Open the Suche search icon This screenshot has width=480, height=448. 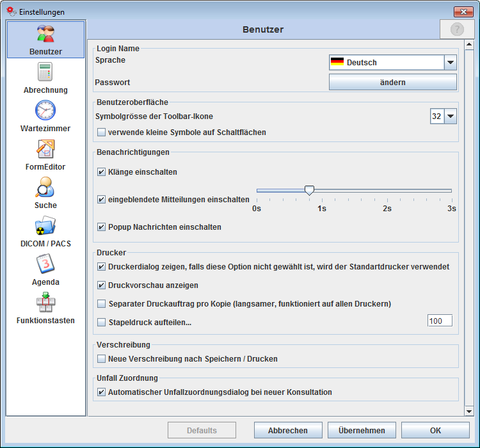point(45,188)
